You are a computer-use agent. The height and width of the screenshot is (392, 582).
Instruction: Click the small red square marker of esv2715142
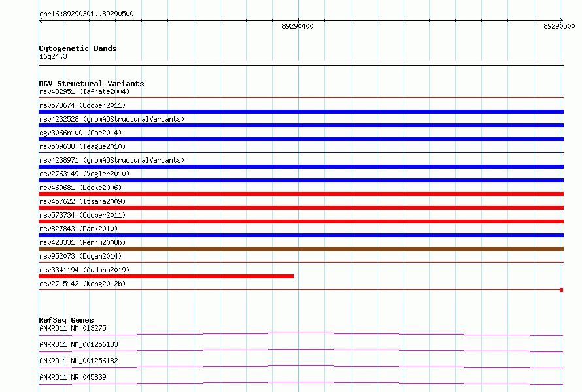coord(562,290)
